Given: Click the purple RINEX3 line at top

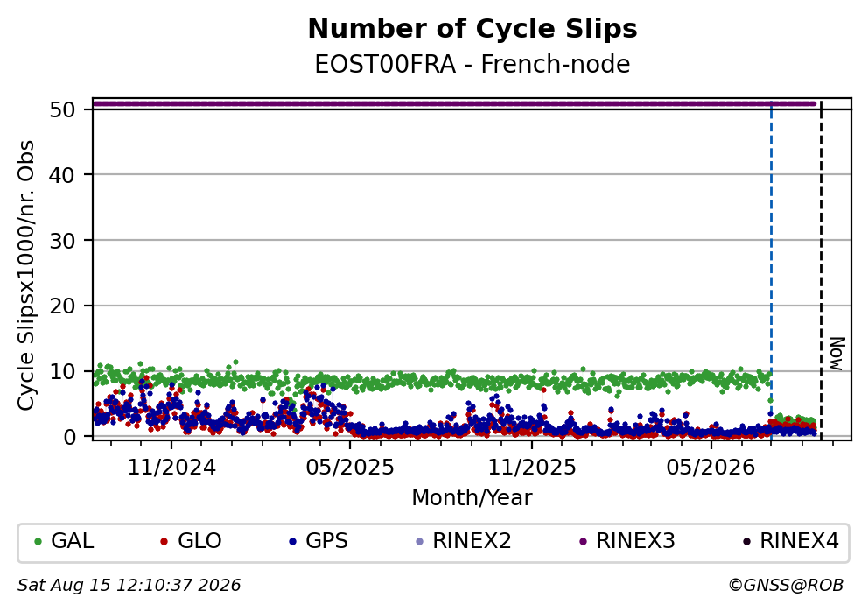Looking at the screenshot, I should [454, 103].
